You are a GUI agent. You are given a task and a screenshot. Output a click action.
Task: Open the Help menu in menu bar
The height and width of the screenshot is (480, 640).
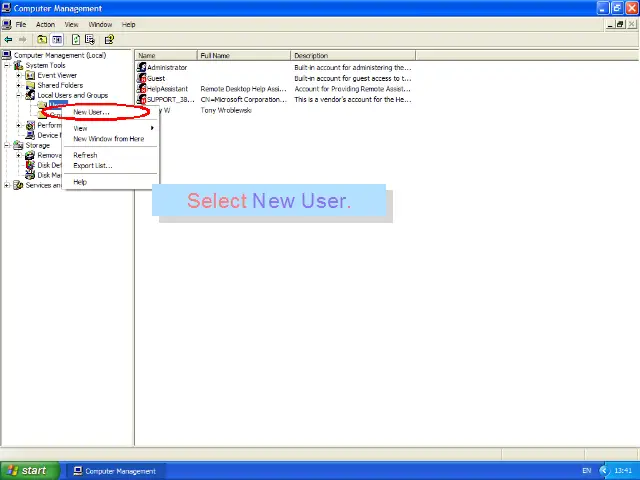(128, 24)
